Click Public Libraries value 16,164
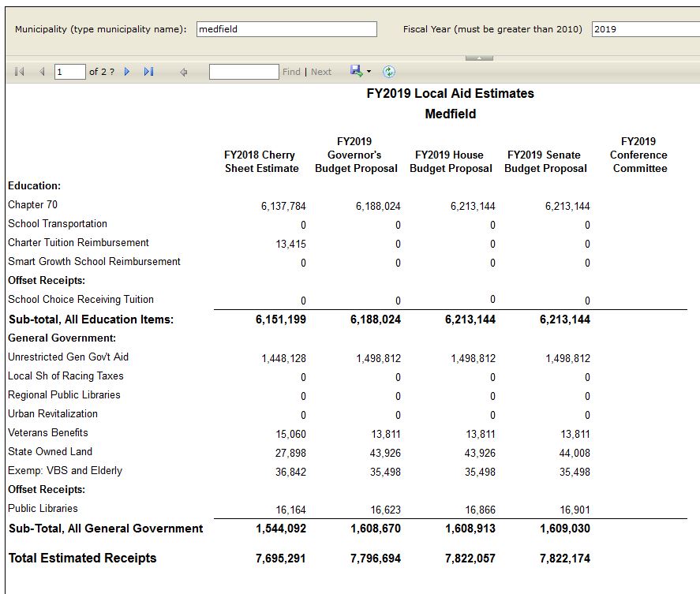The height and width of the screenshot is (594, 700). click(x=290, y=510)
